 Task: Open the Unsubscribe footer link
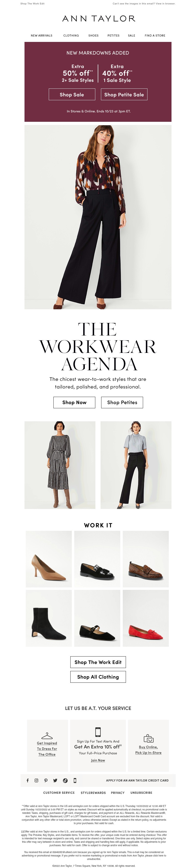pos(141,793)
